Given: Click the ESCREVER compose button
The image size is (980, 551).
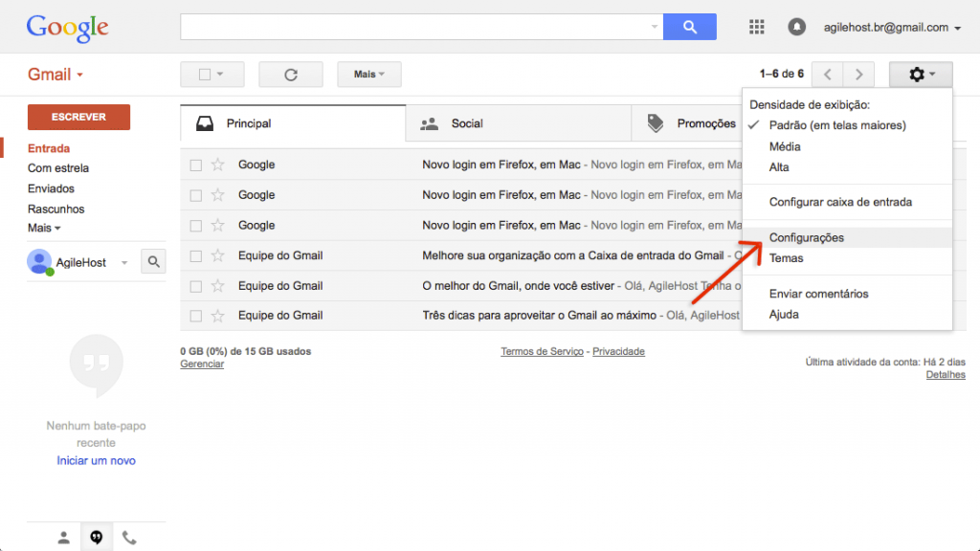Looking at the screenshot, I should 78,117.
